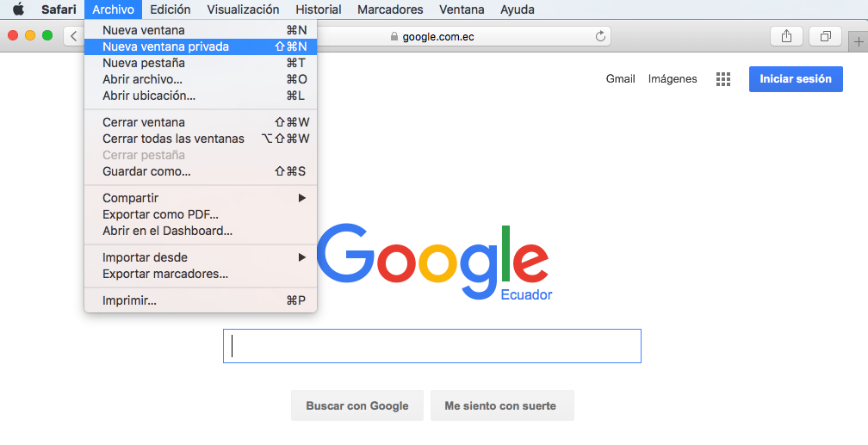Viewport: 868px width, 445px height.
Task: Open the Gmail link
Action: [x=620, y=79]
